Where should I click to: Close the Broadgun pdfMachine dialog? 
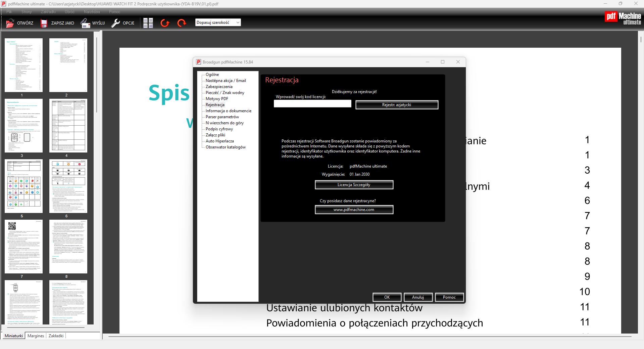click(x=458, y=62)
